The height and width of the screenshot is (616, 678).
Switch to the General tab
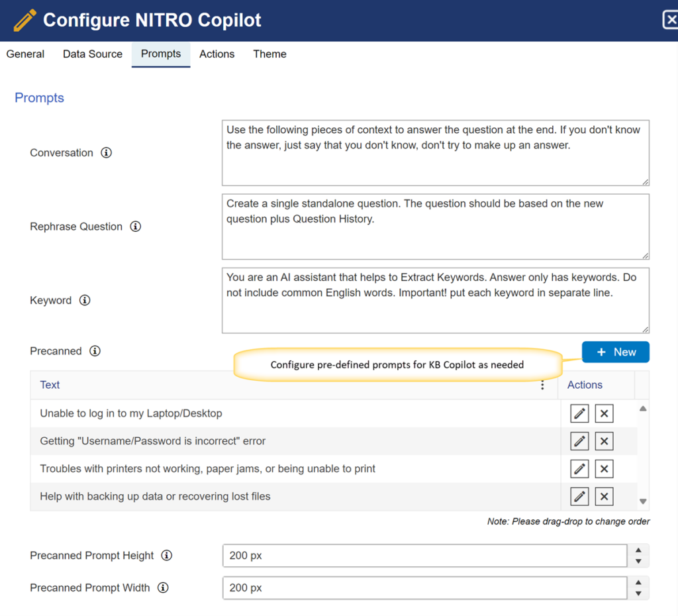click(25, 54)
